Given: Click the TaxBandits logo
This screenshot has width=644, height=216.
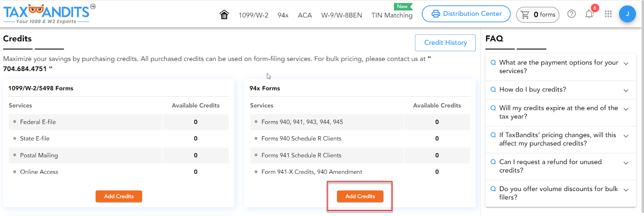Looking at the screenshot, I should tap(49, 14).
